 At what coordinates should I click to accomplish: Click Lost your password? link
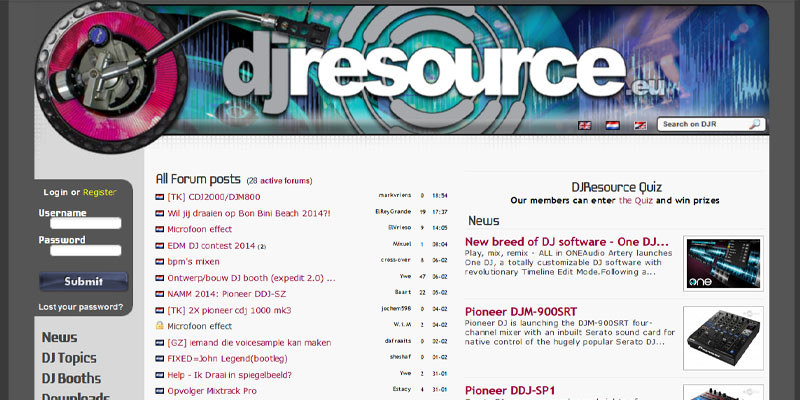[81, 307]
